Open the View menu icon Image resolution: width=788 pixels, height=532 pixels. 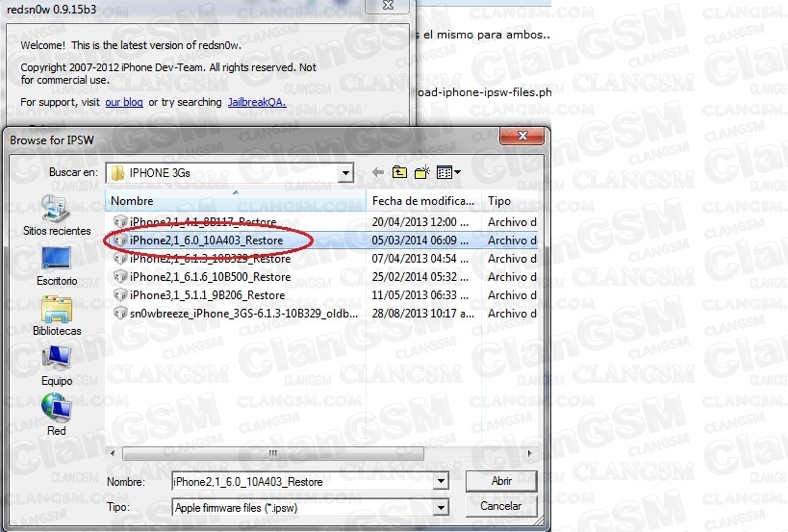448,173
